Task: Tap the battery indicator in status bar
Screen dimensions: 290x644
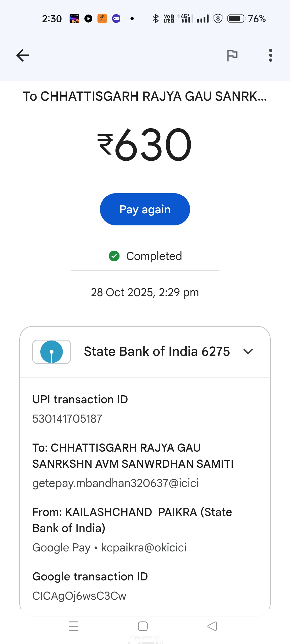Action: 236,19
